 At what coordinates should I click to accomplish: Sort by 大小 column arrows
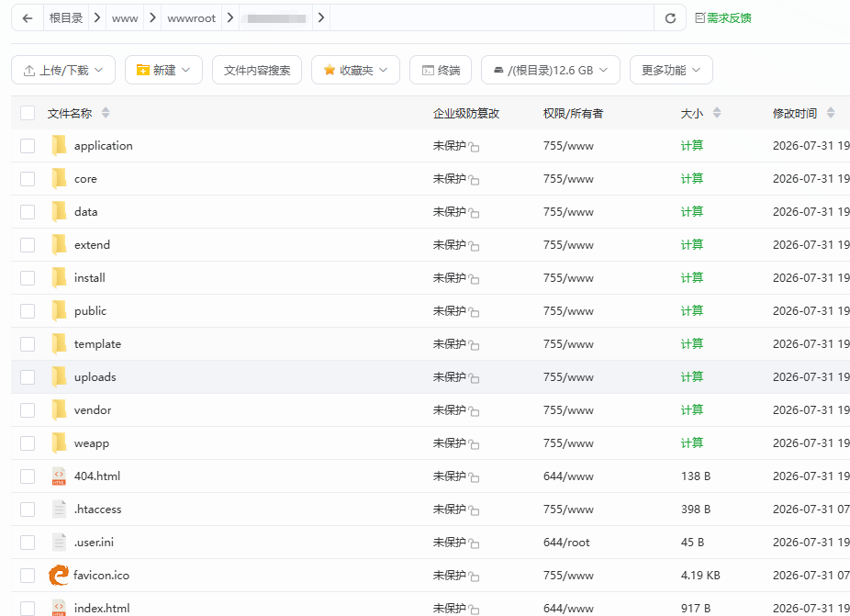pyautogui.click(x=717, y=113)
